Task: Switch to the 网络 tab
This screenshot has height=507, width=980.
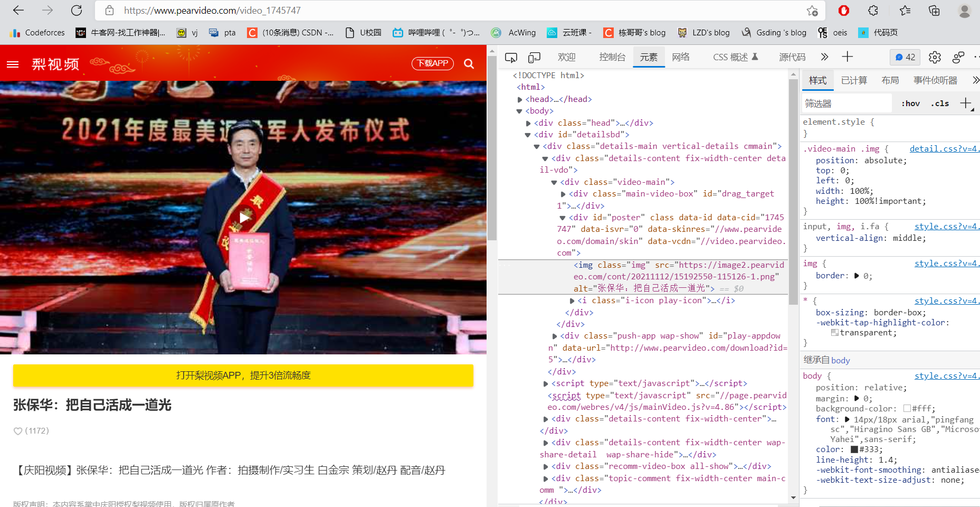Action: click(681, 57)
